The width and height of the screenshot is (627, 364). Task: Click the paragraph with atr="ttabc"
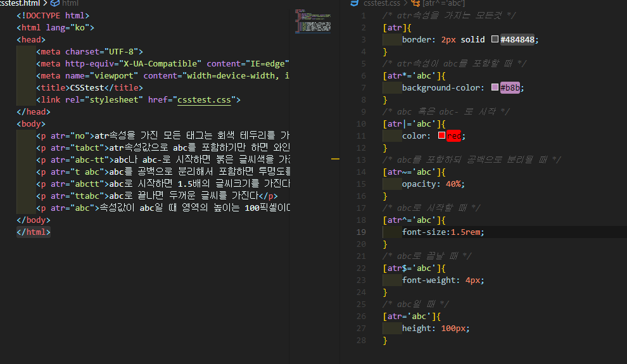(157, 196)
